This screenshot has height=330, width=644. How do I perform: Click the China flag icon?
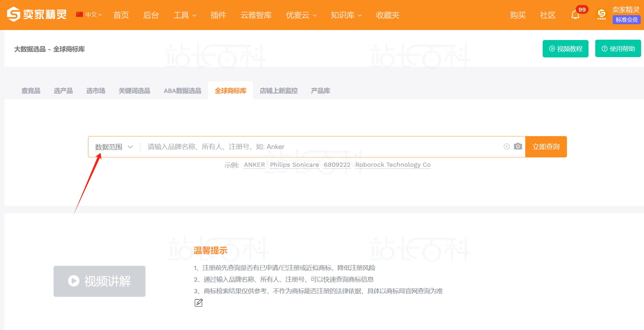click(x=79, y=15)
